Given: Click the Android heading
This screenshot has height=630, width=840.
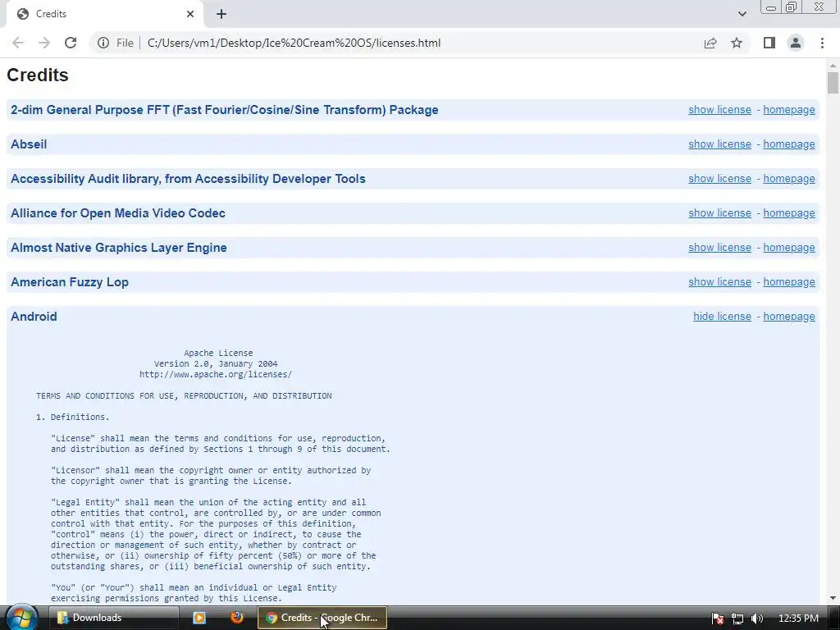Looking at the screenshot, I should [x=34, y=317].
